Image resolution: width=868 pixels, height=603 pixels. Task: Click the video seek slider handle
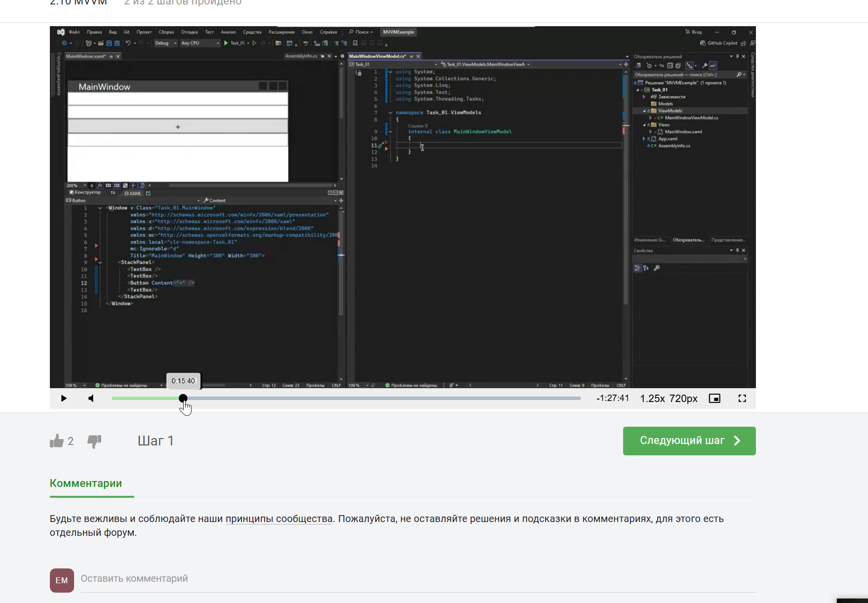(183, 398)
